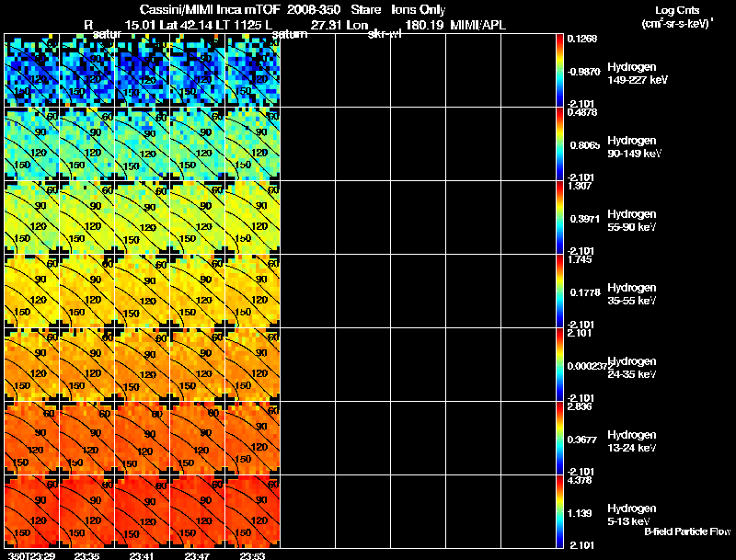Click the color bar for Hydrogen 5-13 keV
The image size is (736, 560).
[559, 511]
